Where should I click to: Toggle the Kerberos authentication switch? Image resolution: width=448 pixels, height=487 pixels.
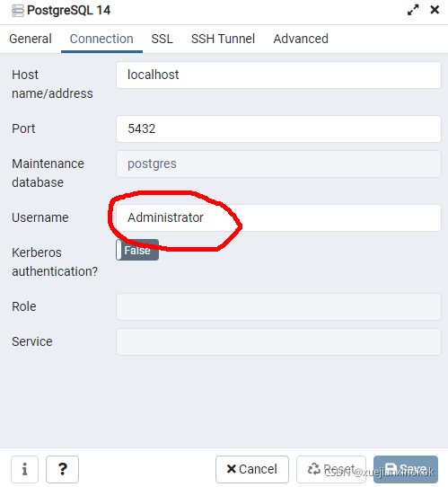pos(137,250)
